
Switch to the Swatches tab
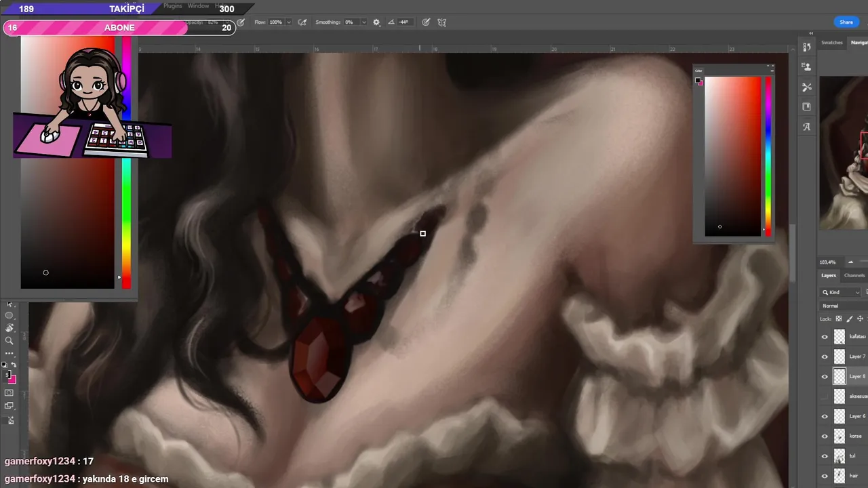pyautogui.click(x=832, y=43)
